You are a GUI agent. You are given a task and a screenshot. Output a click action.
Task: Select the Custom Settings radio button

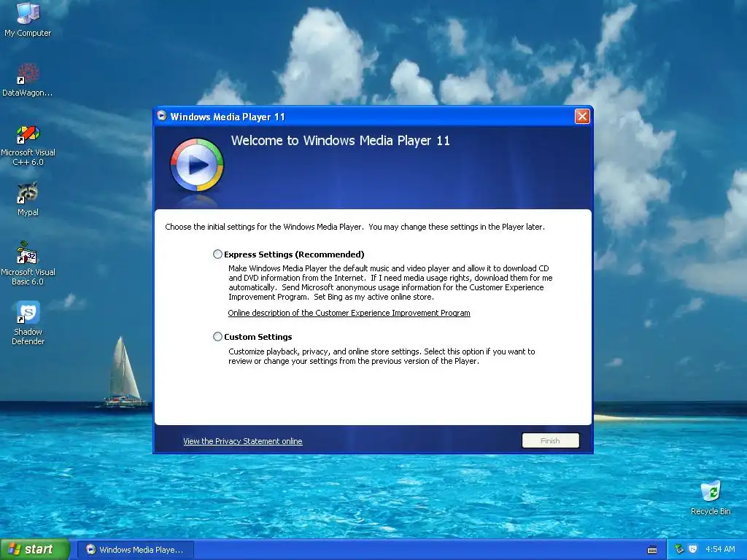[x=217, y=337]
